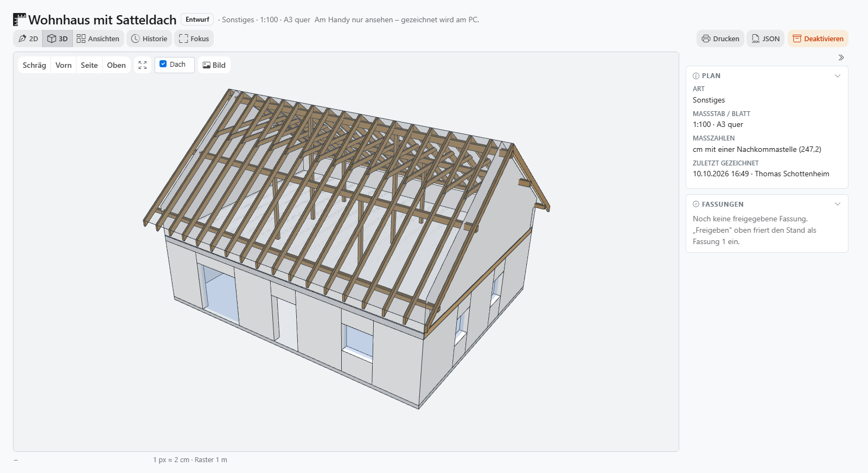Collapse the right sidebar with double chevron

841,57
